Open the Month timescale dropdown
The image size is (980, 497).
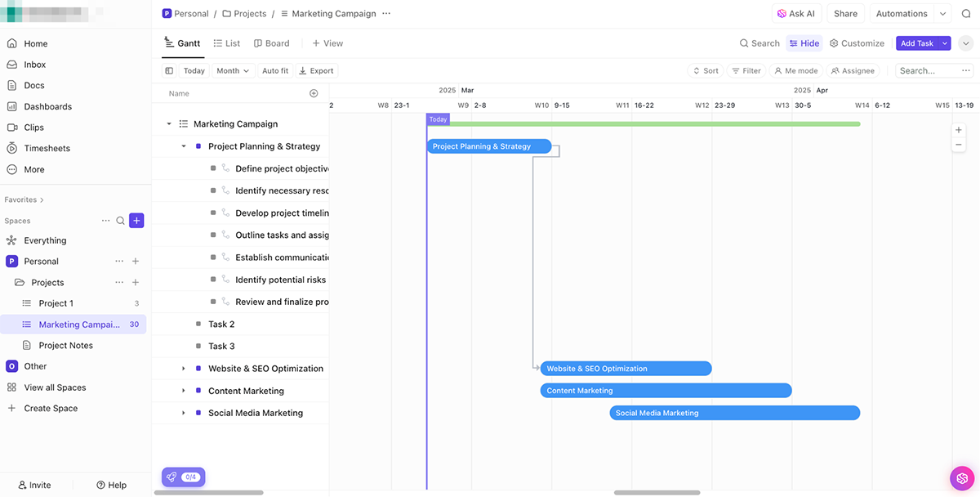click(x=232, y=70)
